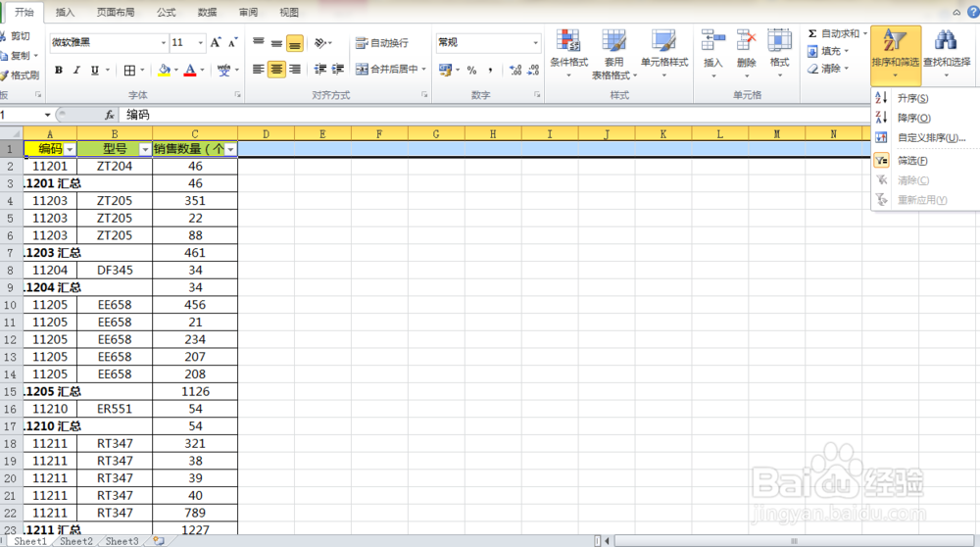Open find and select (查找和选择)
The width and height of the screenshot is (980, 547).
pyautogui.click(x=947, y=55)
